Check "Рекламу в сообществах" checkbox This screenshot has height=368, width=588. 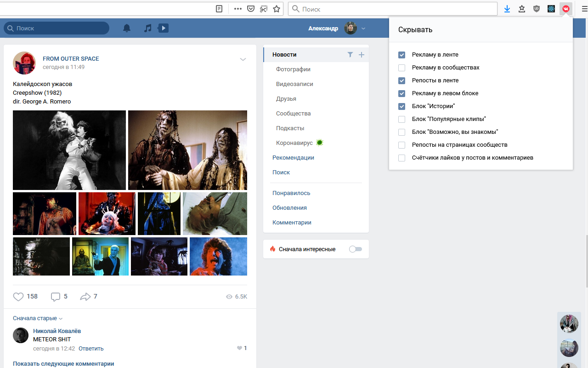click(402, 68)
